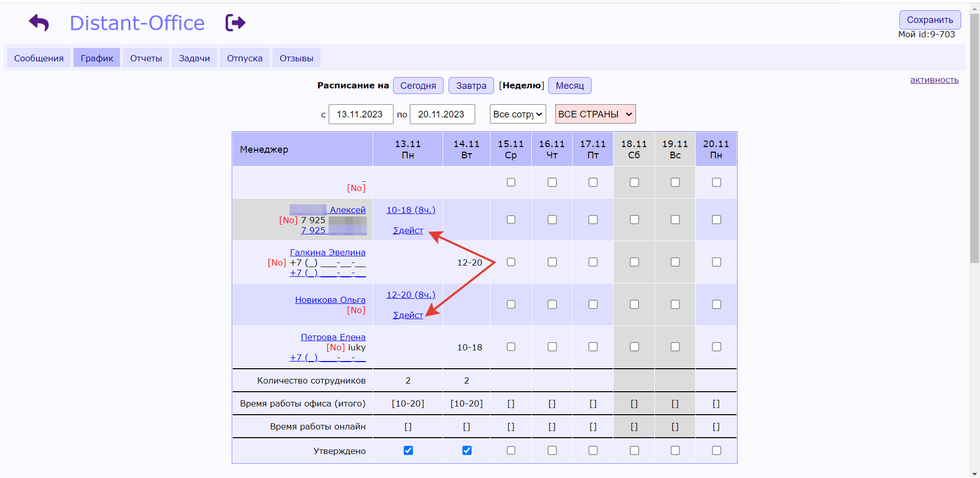Open the Отчеты tab
980x478 pixels.
click(146, 58)
